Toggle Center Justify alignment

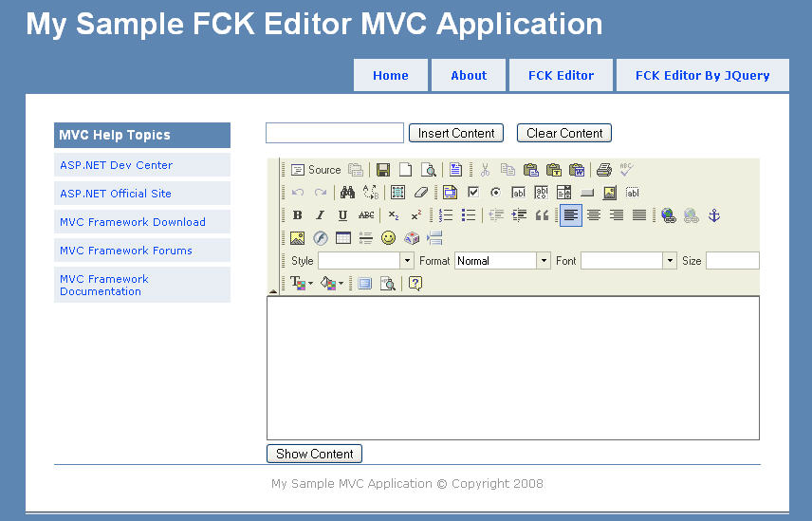tap(594, 215)
